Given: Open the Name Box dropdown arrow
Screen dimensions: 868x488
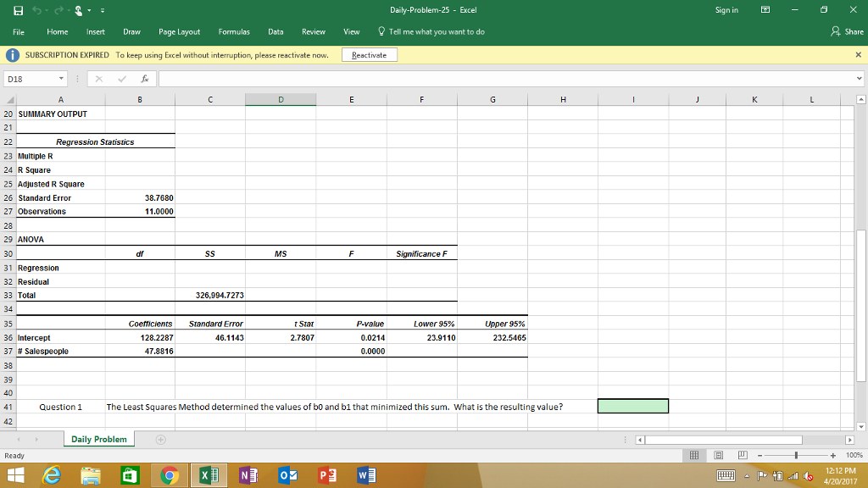Looking at the screenshot, I should (x=61, y=78).
